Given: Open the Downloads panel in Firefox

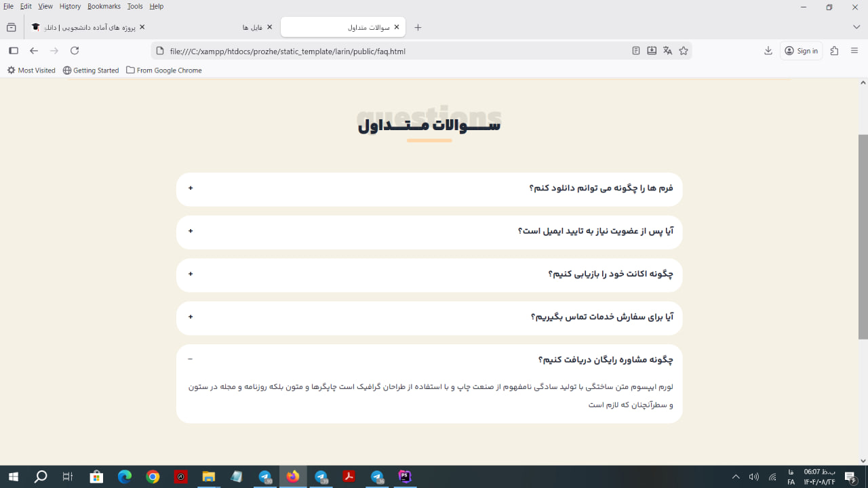Looking at the screenshot, I should (x=768, y=50).
